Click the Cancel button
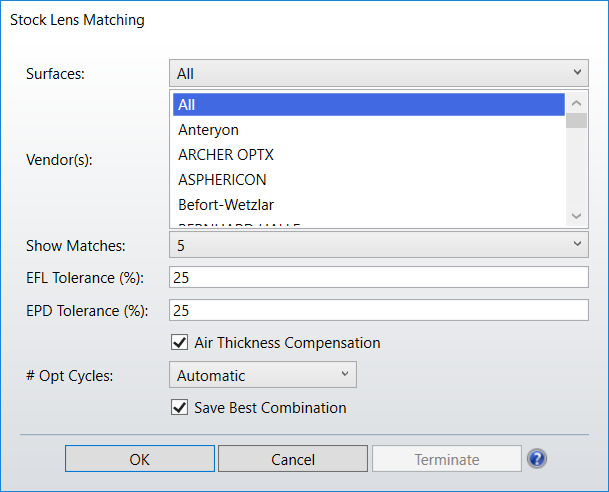 (293, 459)
